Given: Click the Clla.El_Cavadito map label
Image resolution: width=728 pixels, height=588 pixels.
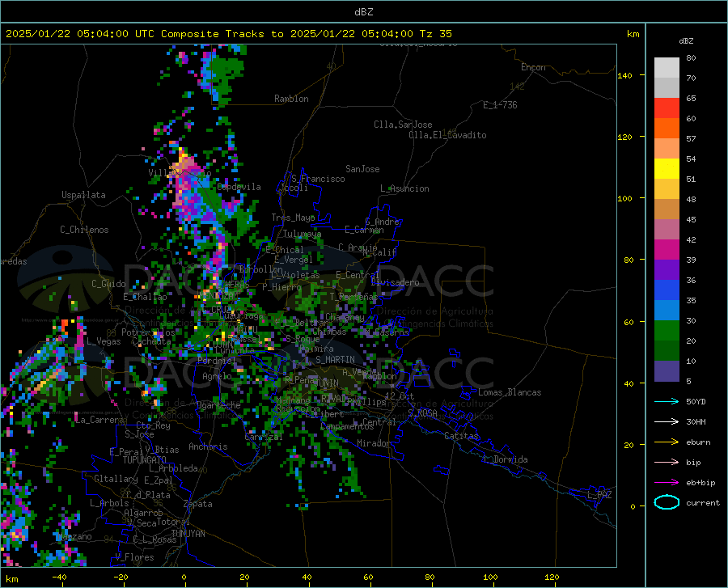Looking at the screenshot, I should coord(447,135).
